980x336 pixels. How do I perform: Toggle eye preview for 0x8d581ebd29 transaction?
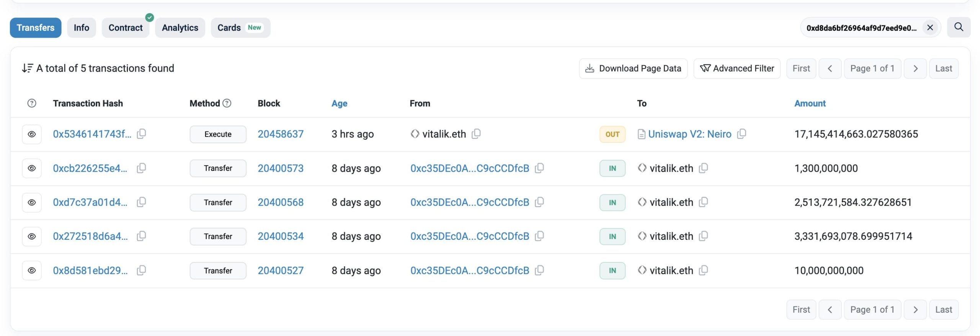[x=32, y=270]
